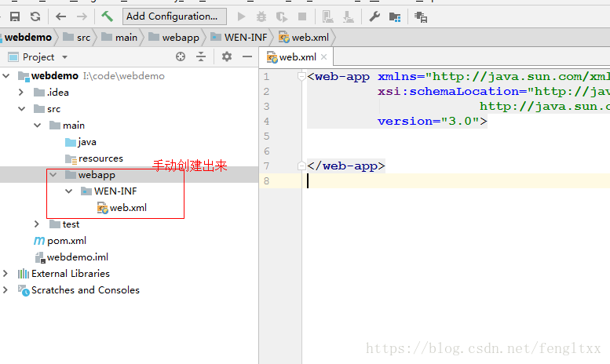Viewport: 610px width, 364px height.
Task: Collapse the main folder
Action: tap(38, 126)
